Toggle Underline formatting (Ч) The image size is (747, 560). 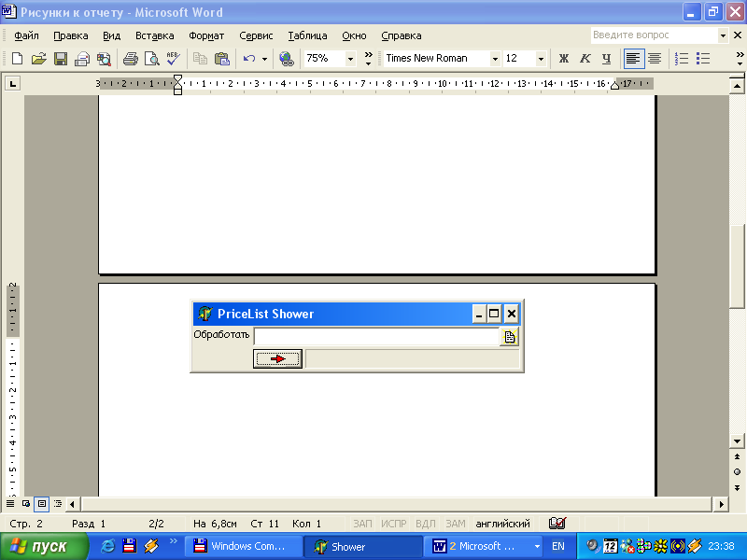(x=606, y=59)
